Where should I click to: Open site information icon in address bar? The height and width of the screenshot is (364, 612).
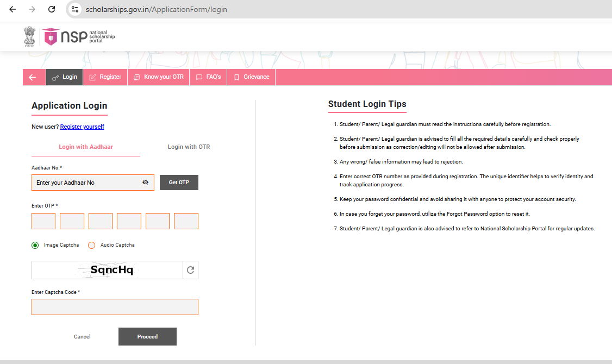[75, 9]
